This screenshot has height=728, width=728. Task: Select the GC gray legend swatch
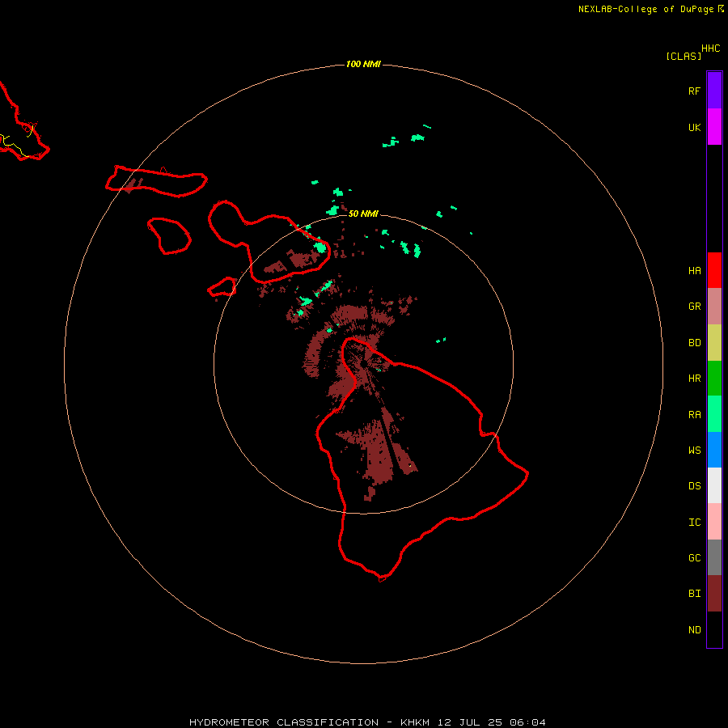point(714,557)
